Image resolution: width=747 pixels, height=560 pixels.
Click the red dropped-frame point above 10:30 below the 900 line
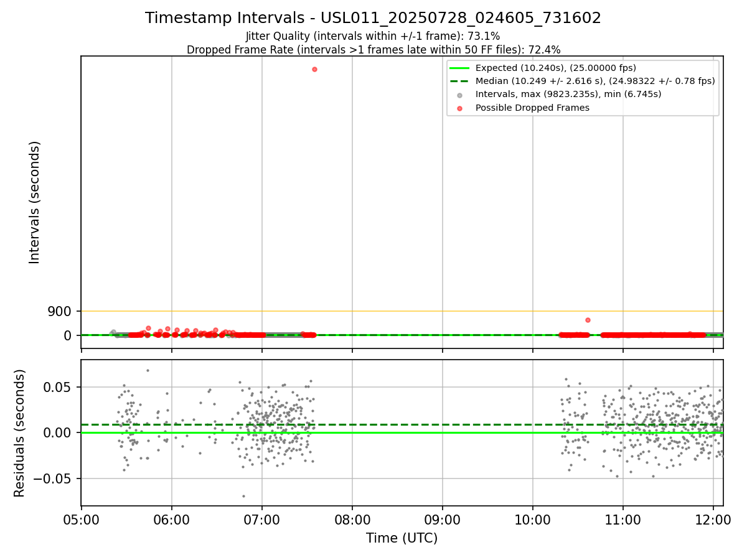[588, 320]
